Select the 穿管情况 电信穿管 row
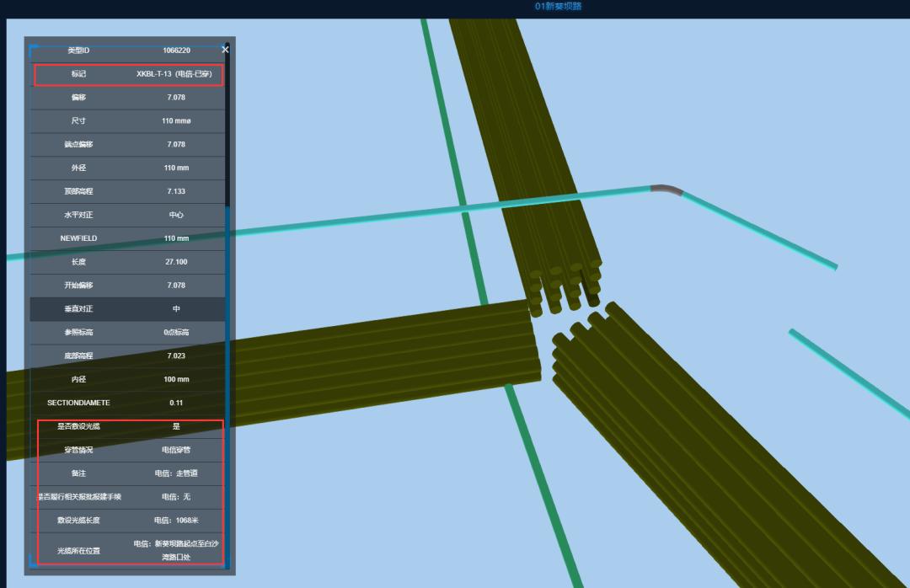The height and width of the screenshot is (588, 910). [128, 450]
